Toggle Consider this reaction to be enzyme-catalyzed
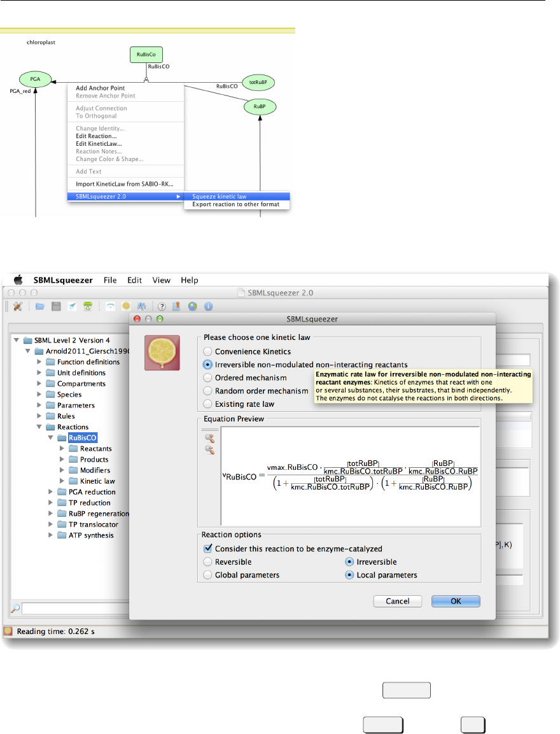Image resolution: width=560 pixels, height=734 pixels. (208, 548)
